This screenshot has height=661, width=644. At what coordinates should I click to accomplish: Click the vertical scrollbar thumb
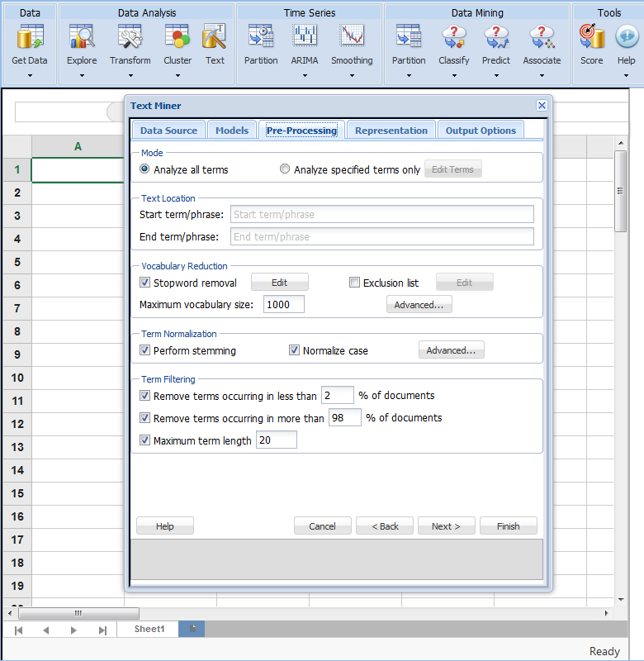[620, 191]
